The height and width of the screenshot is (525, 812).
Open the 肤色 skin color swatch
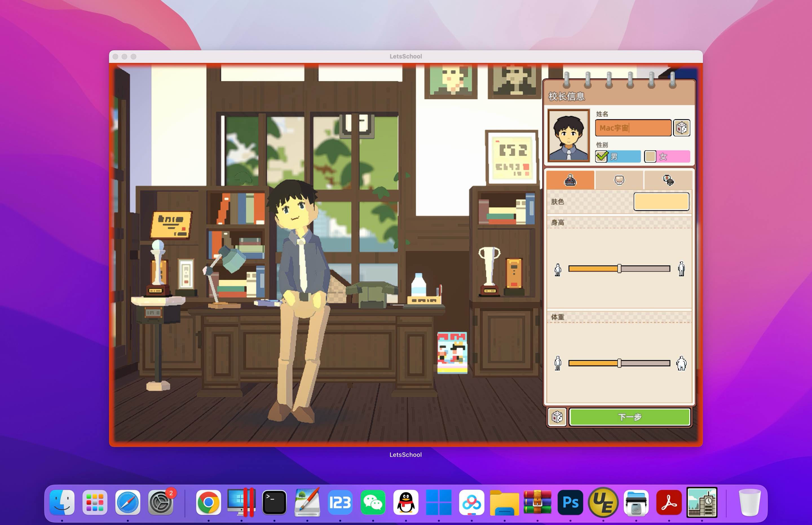click(x=661, y=202)
